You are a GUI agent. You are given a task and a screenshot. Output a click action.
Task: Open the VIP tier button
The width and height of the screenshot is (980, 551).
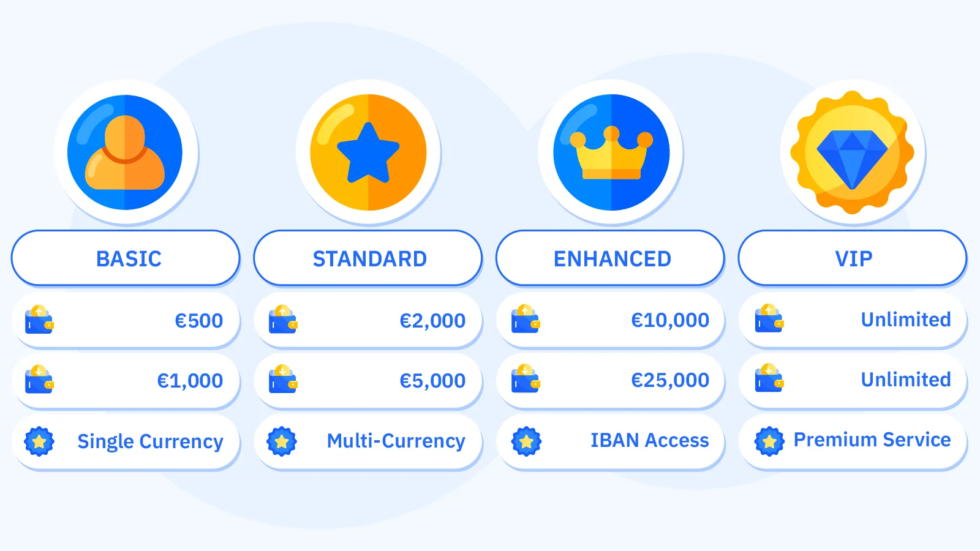pos(853,258)
